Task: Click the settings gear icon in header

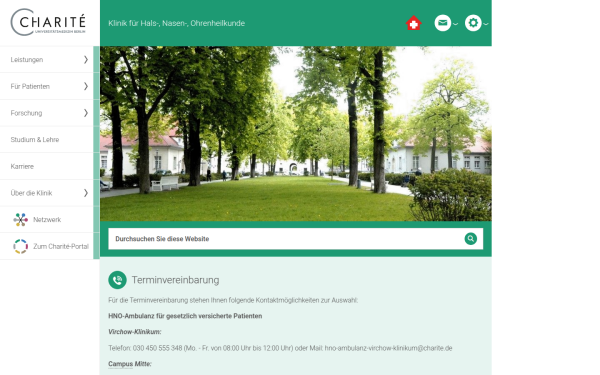Action: click(x=473, y=23)
